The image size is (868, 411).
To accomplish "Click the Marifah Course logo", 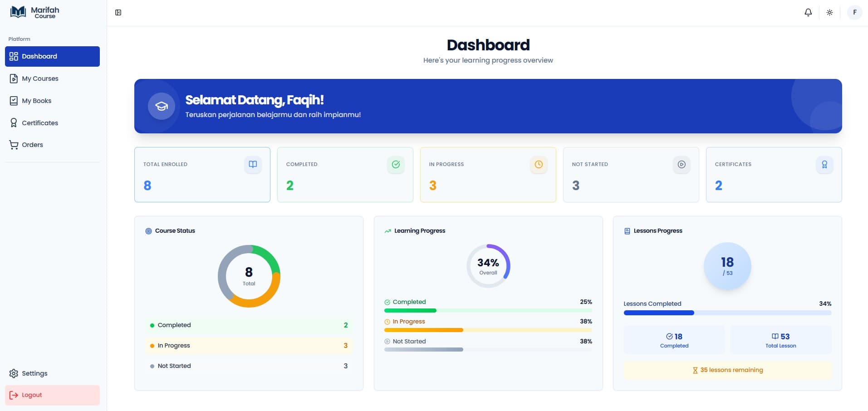I will pyautogui.click(x=34, y=12).
